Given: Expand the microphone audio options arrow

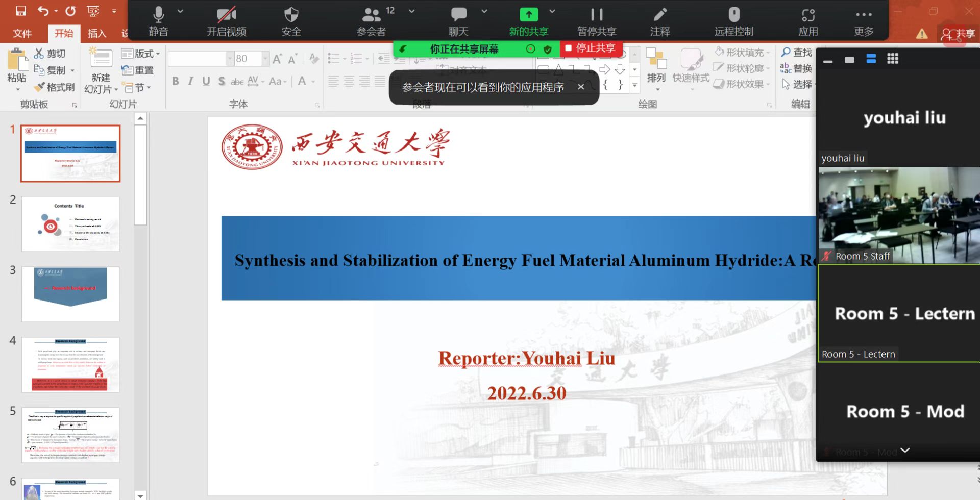Looking at the screenshot, I should [x=180, y=11].
